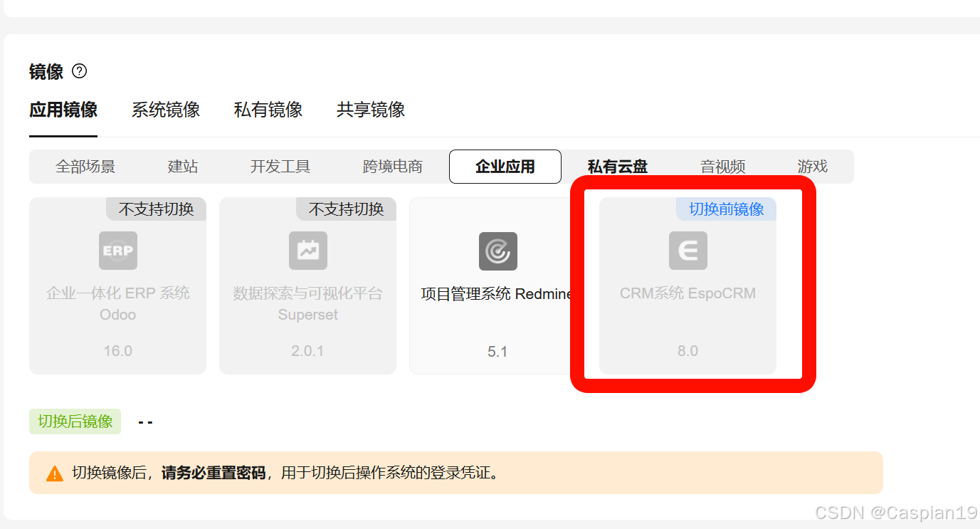Select the 私有云盘 scenario filter

(x=618, y=167)
